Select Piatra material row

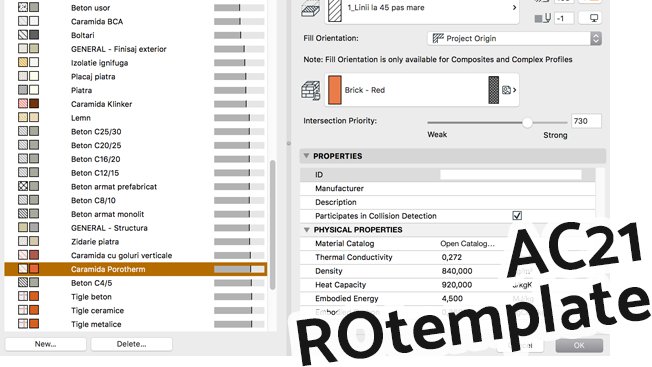click(136, 90)
